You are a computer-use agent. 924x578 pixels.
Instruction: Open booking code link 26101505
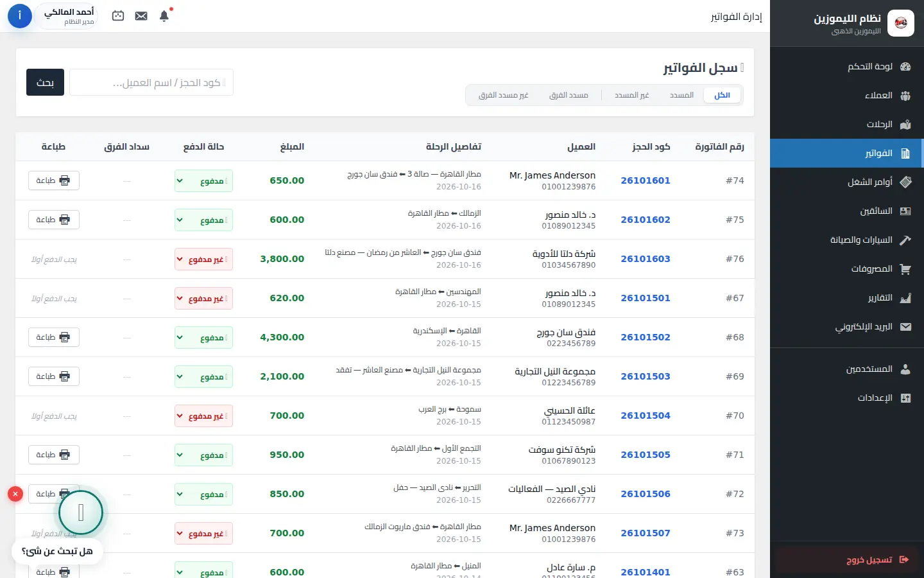coord(646,455)
